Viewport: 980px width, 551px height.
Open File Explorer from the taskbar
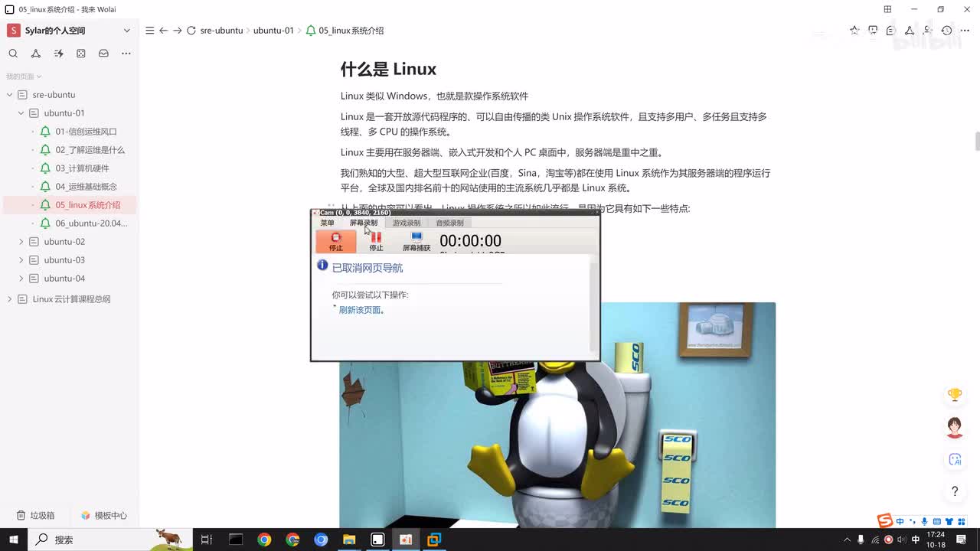pos(349,540)
